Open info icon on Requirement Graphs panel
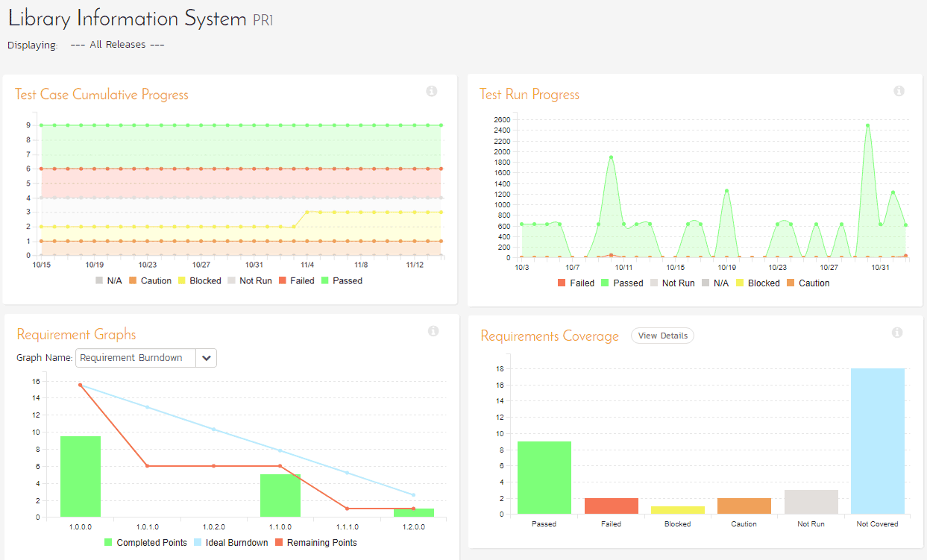Viewport: 927px width, 560px height. pos(433,331)
